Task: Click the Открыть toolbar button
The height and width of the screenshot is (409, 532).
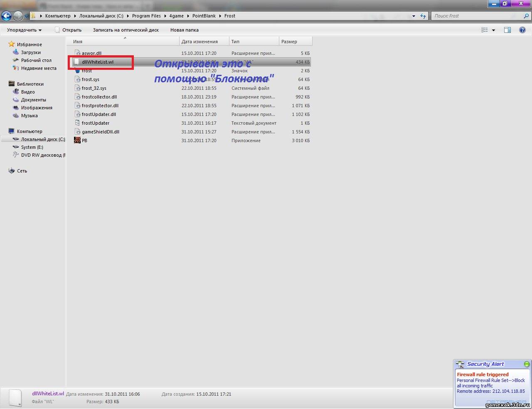Action: [x=69, y=30]
